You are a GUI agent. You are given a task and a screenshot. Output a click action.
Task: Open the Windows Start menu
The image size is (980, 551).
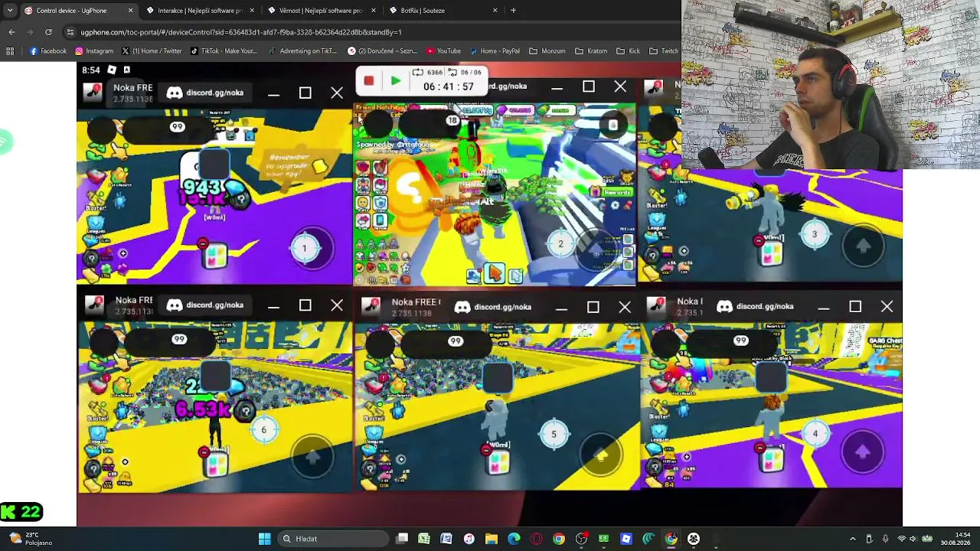(x=264, y=539)
